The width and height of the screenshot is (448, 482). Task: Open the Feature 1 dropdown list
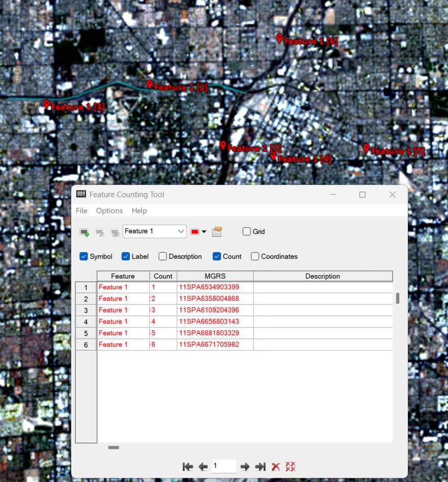181,231
